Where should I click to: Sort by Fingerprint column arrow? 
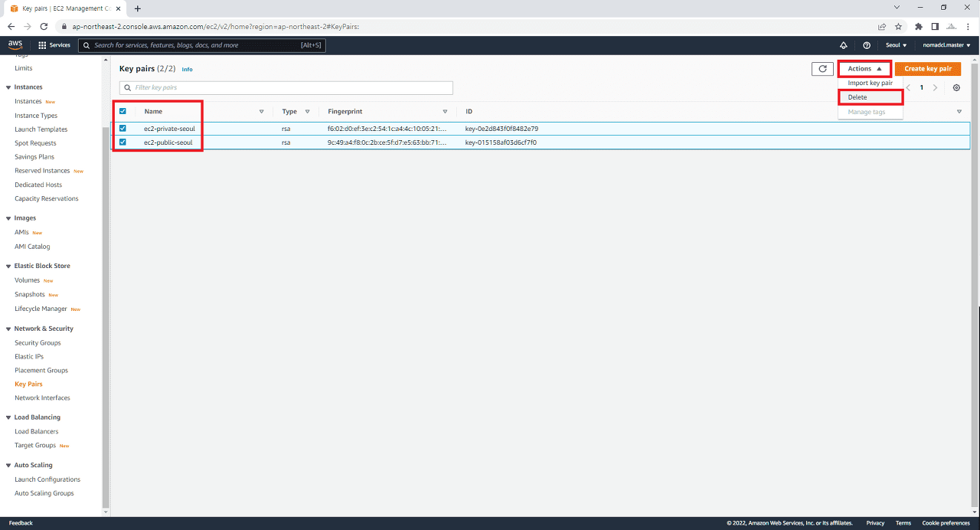pyautogui.click(x=445, y=112)
